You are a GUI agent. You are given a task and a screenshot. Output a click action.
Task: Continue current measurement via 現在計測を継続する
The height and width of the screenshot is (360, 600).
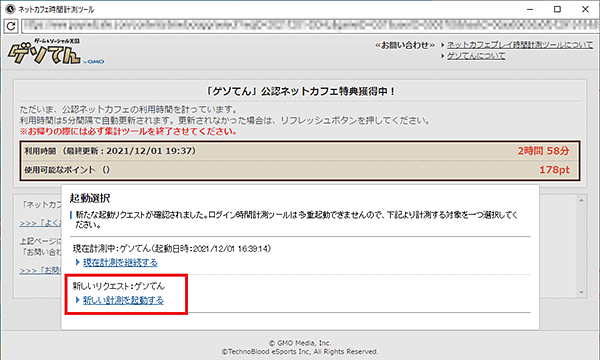point(120,262)
